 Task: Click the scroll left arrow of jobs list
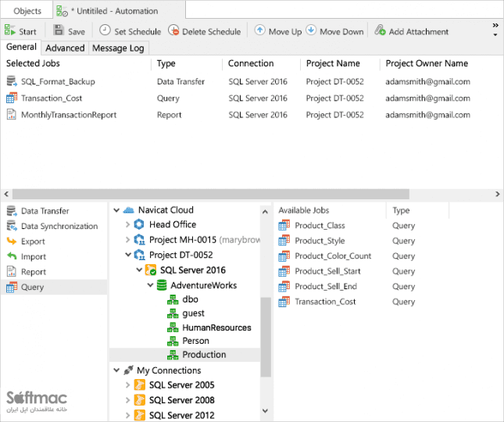[6, 194]
